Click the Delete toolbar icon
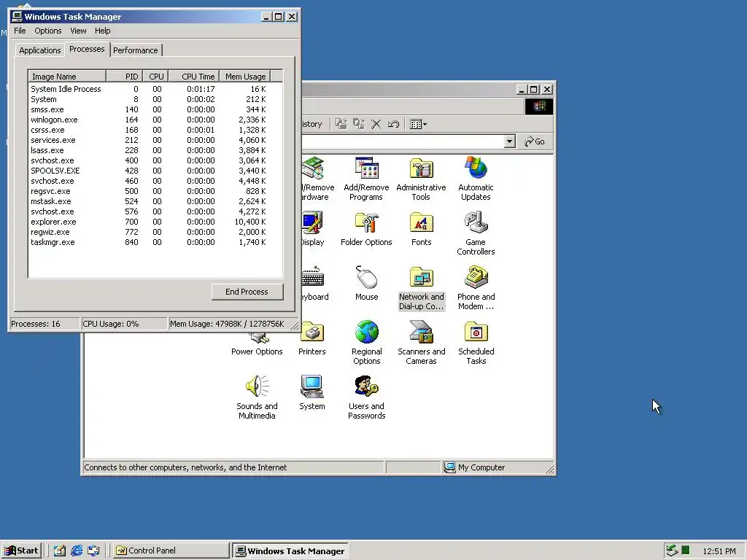This screenshot has width=747, height=560. [376, 124]
